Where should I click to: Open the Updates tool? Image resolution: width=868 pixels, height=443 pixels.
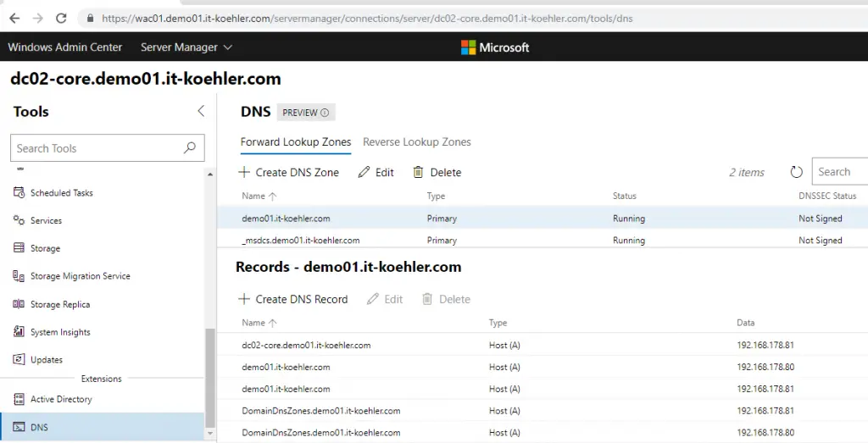click(x=46, y=360)
